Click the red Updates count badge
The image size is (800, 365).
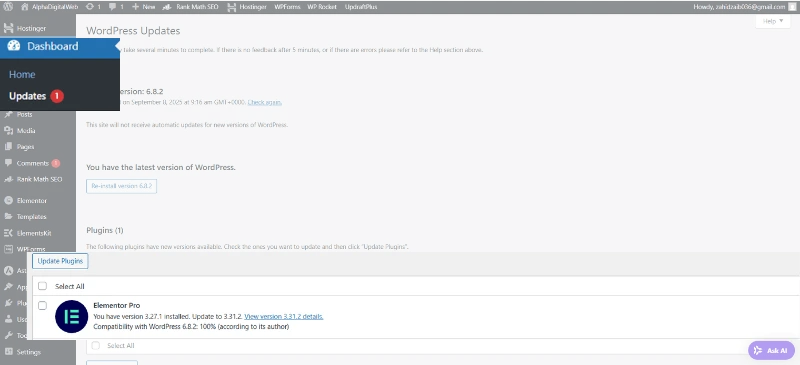click(57, 96)
